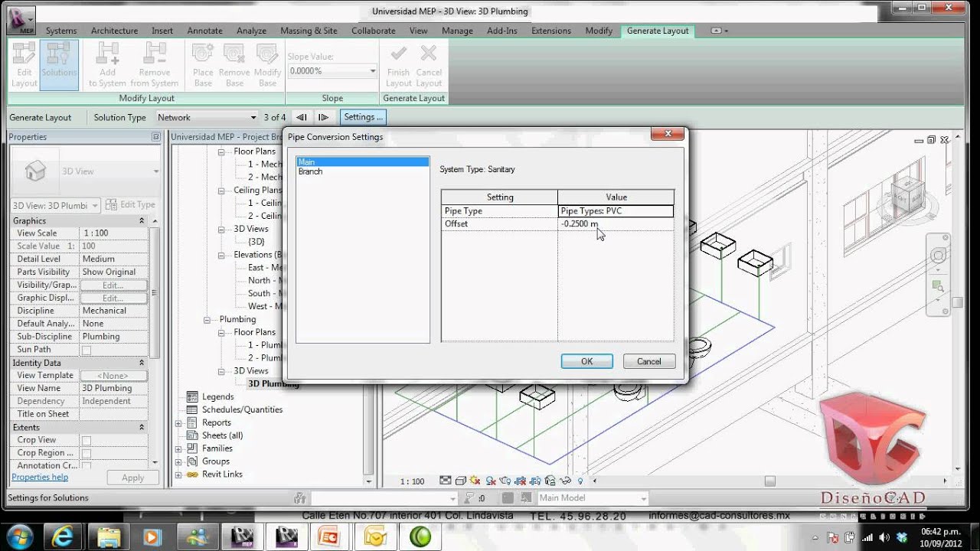
Task: Toggle shadows icon in view bar
Action: pyautogui.click(x=491, y=481)
